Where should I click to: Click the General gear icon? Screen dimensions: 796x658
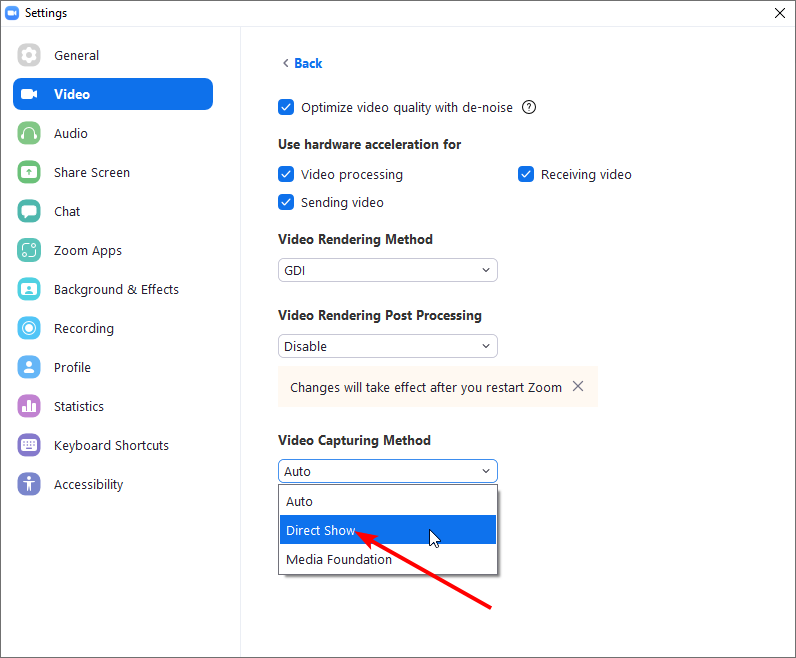29,55
